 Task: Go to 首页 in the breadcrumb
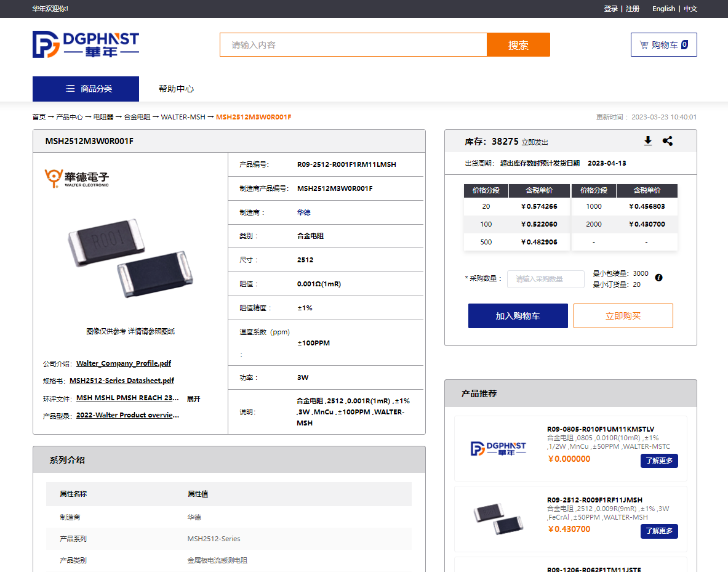tap(39, 117)
